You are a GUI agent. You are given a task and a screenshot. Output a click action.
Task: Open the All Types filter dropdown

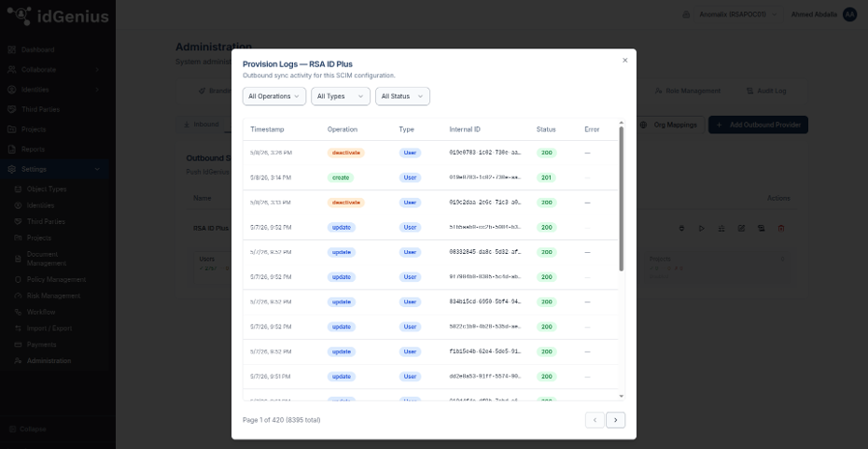click(x=341, y=96)
